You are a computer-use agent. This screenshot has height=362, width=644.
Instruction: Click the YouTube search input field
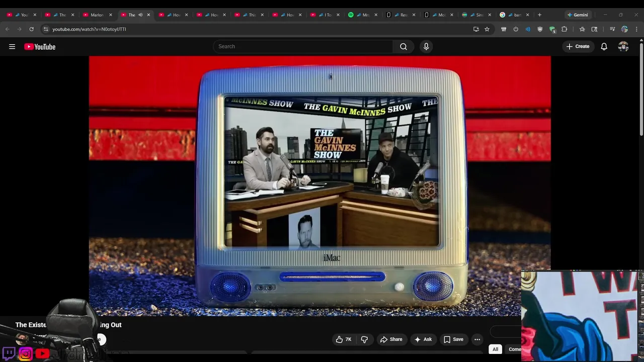tap(303, 46)
